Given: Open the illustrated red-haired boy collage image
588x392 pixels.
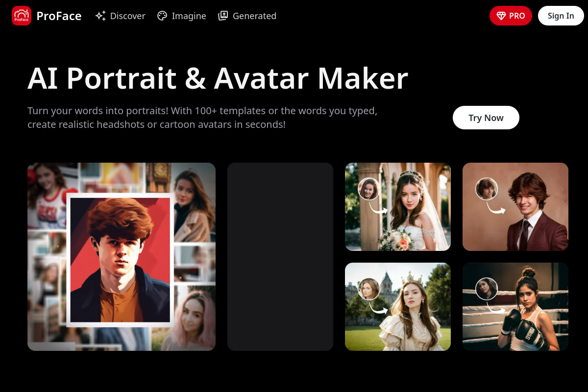Looking at the screenshot, I should (x=122, y=257).
